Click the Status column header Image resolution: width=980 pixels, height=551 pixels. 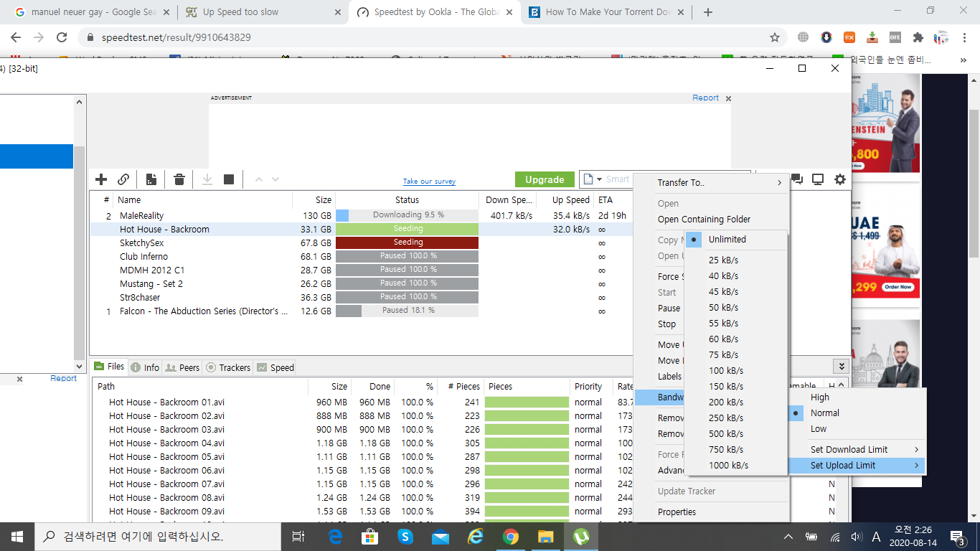tap(407, 200)
